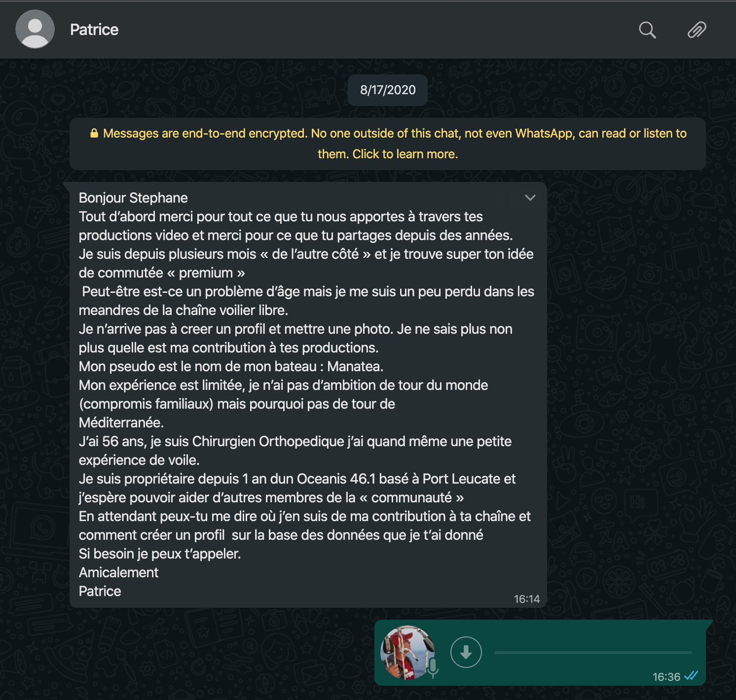Click the 16:36 voice message timestamp
736x700 pixels.
pyautogui.click(x=666, y=677)
